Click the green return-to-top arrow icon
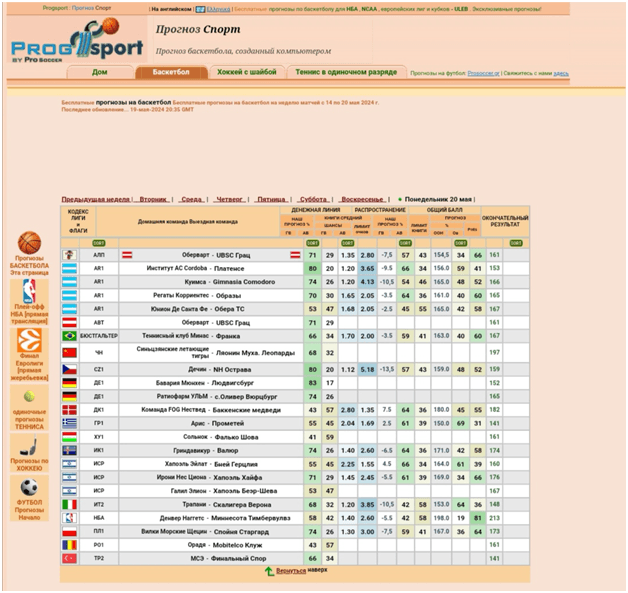This screenshot has height=593, width=628. pyautogui.click(x=270, y=571)
